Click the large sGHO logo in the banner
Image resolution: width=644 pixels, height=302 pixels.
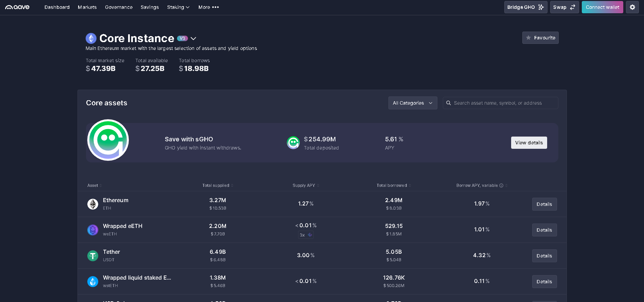[108, 140]
